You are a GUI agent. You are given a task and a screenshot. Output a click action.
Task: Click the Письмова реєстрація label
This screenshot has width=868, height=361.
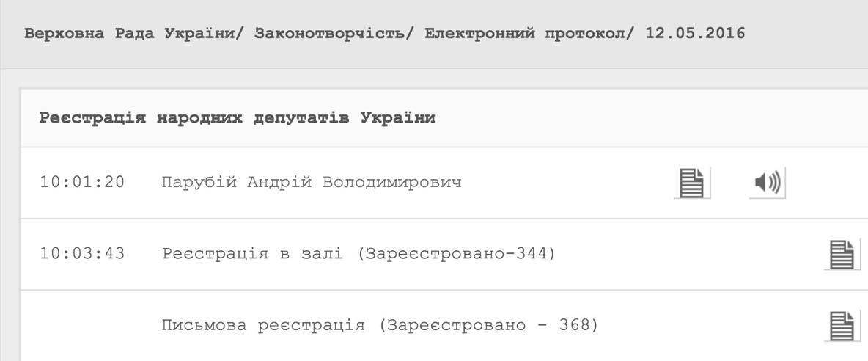click(263, 324)
